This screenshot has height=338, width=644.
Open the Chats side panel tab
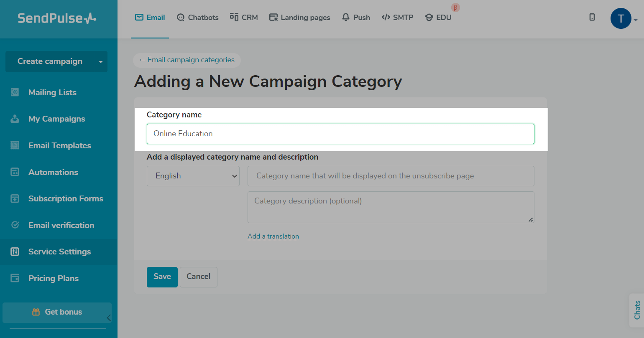click(x=637, y=310)
